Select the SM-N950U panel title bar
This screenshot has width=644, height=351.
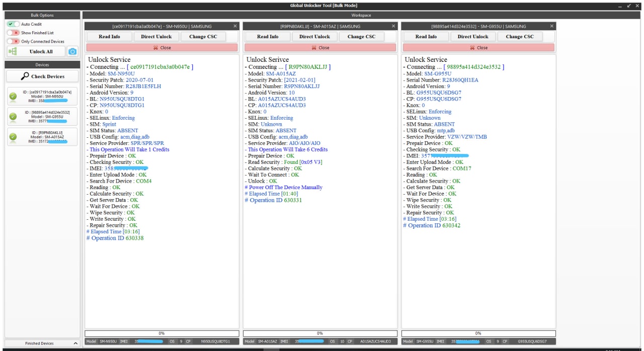tap(162, 26)
